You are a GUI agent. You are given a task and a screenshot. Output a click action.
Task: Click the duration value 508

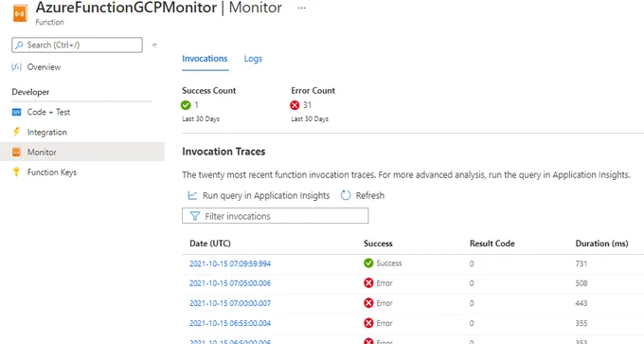[581, 283]
